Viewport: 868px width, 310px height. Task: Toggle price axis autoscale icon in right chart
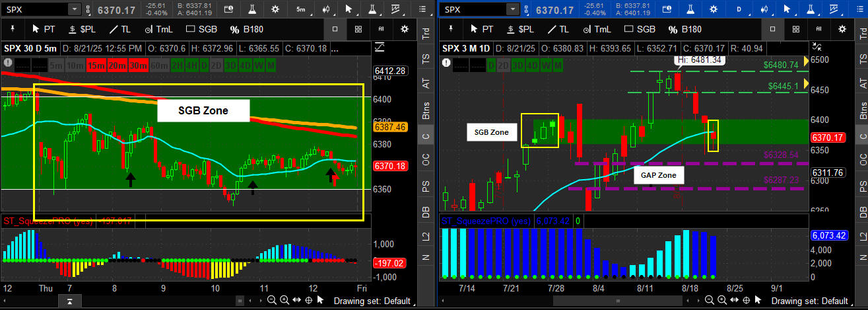pyautogui.click(x=817, y=47)
